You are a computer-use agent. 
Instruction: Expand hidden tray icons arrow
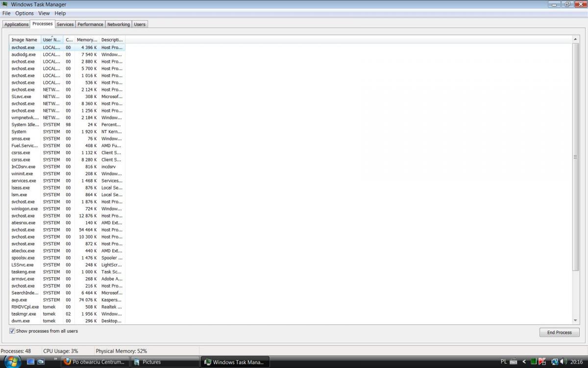pos(524,362)
